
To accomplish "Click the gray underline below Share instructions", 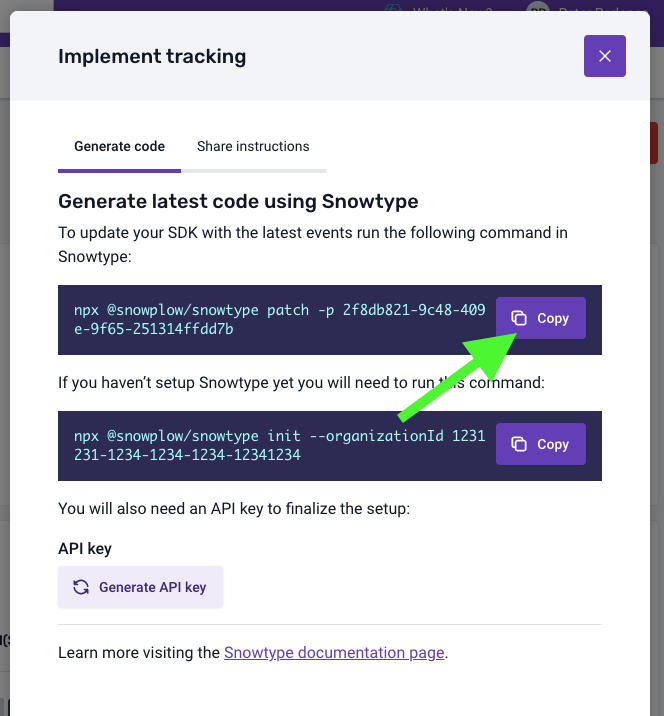I will coord(253,171).
